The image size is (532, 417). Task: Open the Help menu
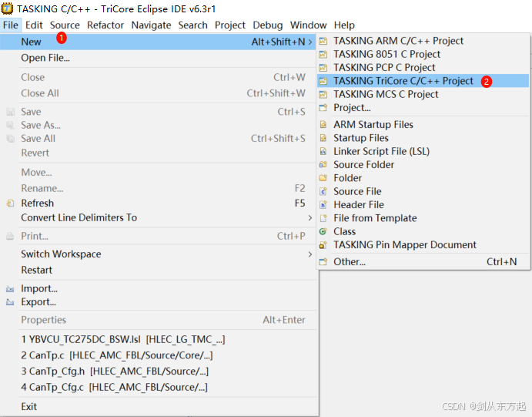(x=344, y=25)
